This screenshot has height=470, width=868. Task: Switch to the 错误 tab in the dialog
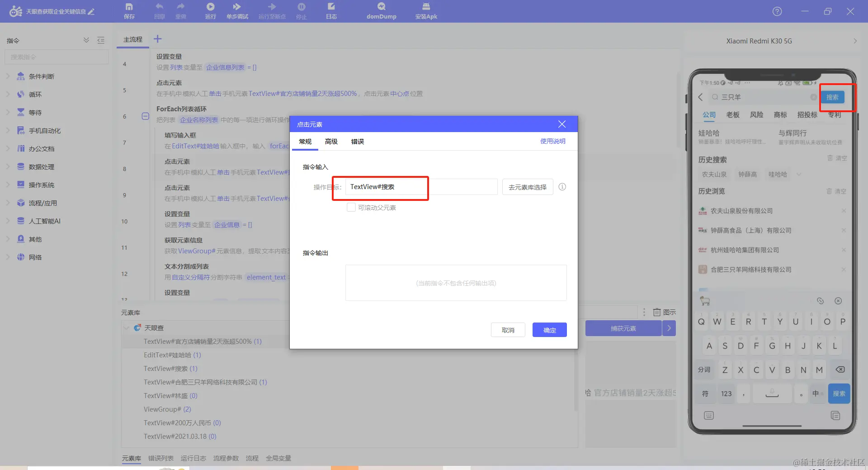(x=358, y=142)
